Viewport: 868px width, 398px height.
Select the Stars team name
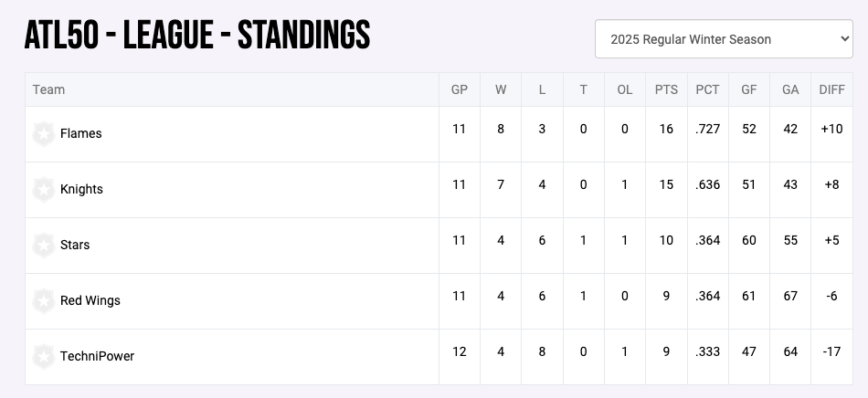tap(75, 245)
